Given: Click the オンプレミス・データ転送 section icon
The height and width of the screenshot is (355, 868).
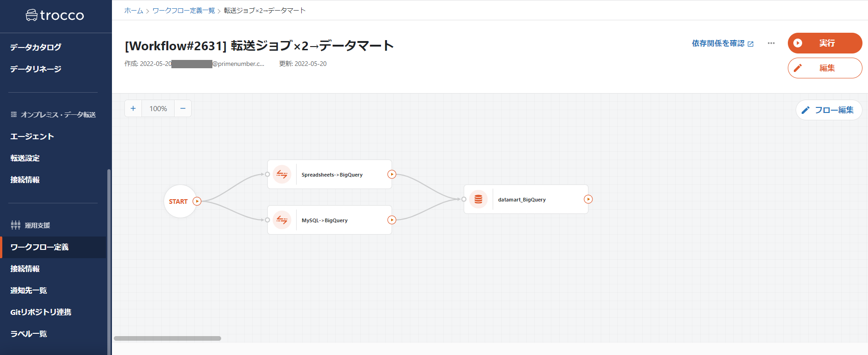Looking at the screenshot, I should pos(14,114).
